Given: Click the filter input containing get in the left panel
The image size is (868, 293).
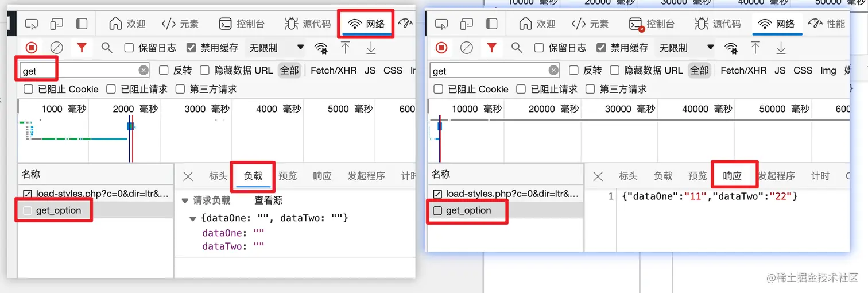Looking at the screenshot, I should (85, 71).
